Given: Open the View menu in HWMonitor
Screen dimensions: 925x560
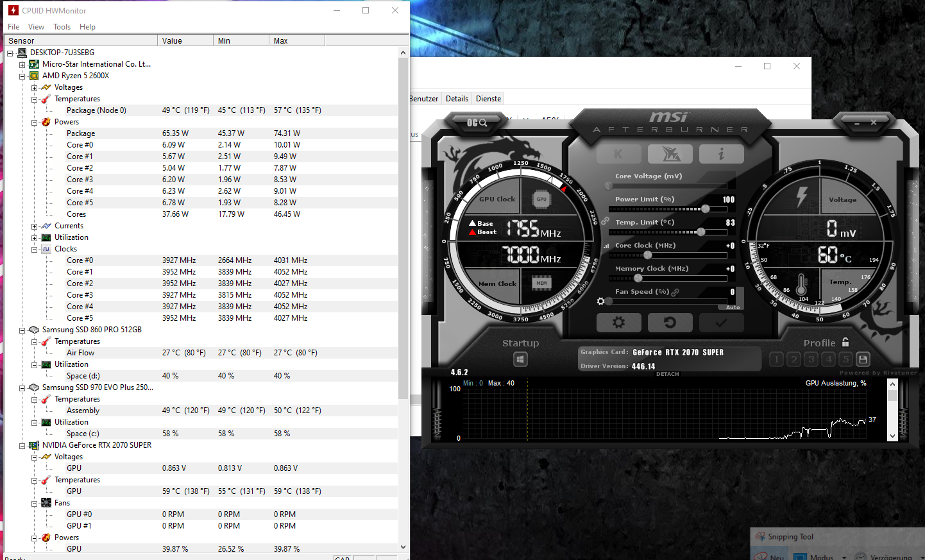Looking at the screenshot, I should pos(36,27).
